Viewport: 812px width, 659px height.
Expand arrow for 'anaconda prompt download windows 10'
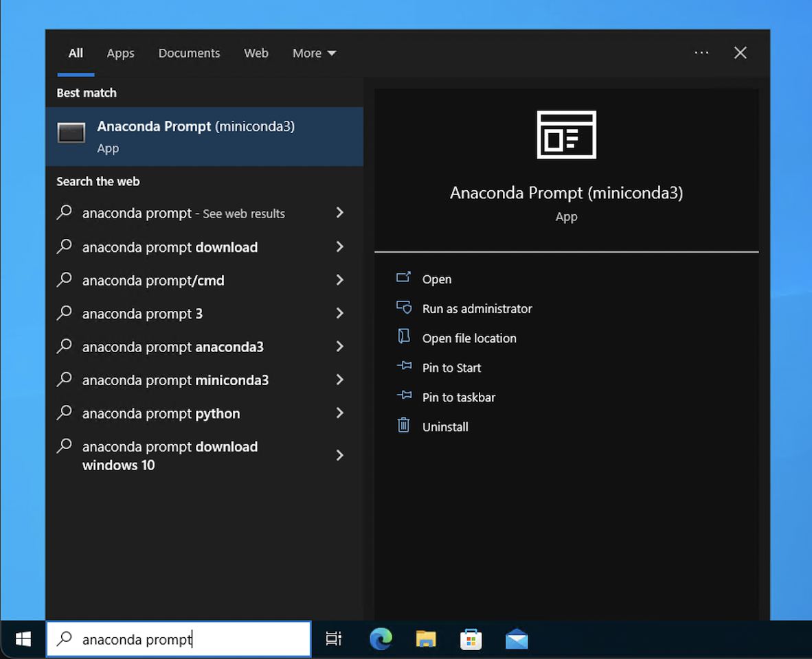click(x=340, y=455)
